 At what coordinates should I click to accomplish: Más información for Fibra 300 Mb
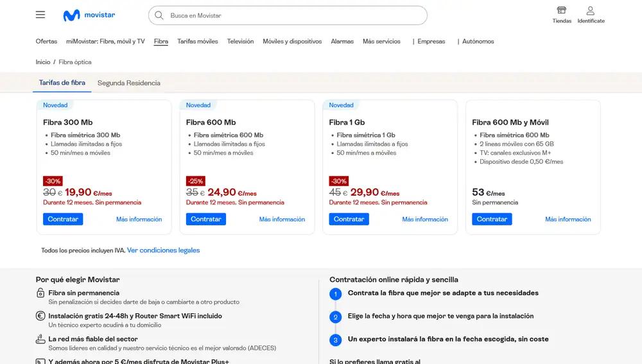tap(139, 220)
